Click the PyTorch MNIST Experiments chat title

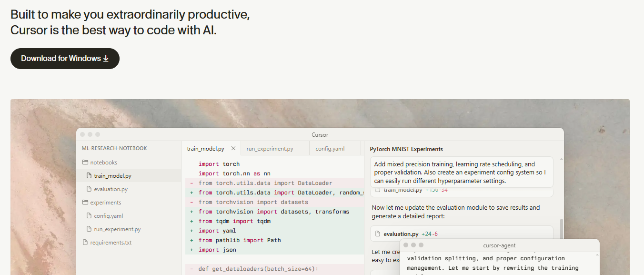coord(406,149)
